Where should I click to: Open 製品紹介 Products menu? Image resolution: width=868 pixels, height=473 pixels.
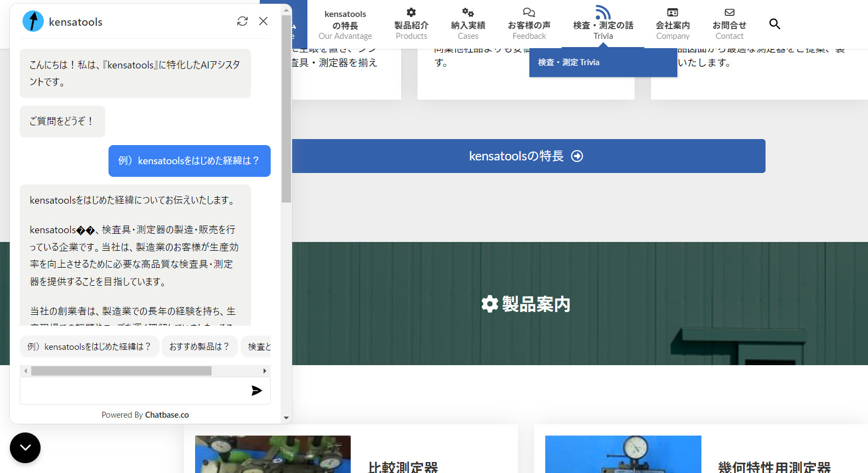pyautogui.click(x=412, y=25)
